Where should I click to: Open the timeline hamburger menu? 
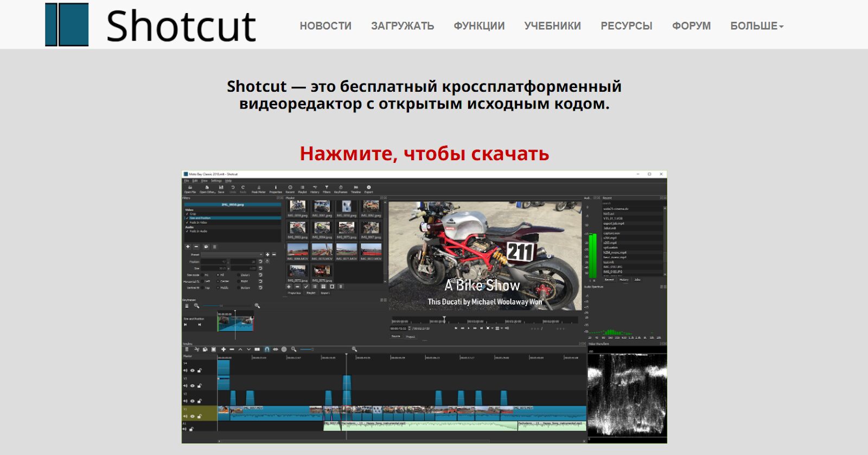pos(187,349)
